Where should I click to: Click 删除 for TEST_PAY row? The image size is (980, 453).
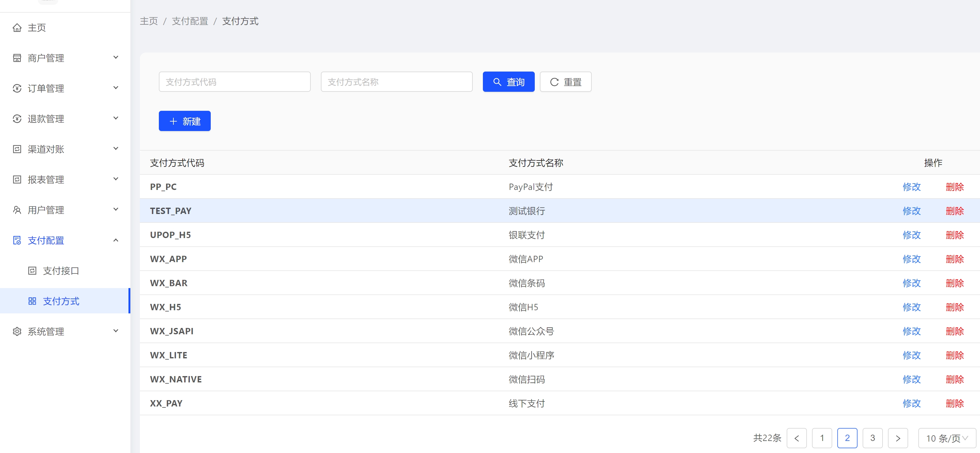954,211
